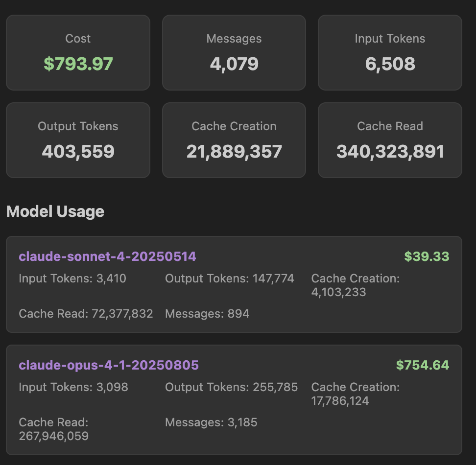Screen dimensions: 476x465
Task: Select the sonnet Input Tokens: 3,410 text
Action: pos(72,279)
